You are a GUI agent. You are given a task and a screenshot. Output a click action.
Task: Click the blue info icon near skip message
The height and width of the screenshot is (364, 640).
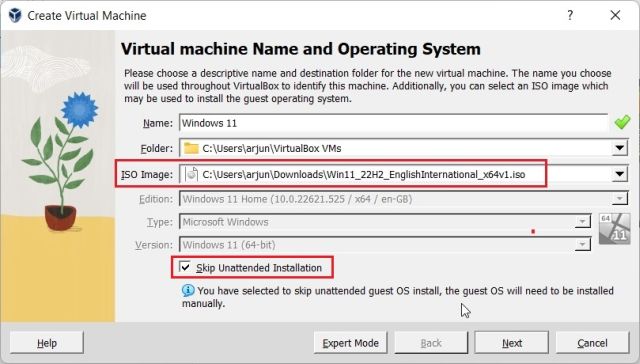point(188,291)
